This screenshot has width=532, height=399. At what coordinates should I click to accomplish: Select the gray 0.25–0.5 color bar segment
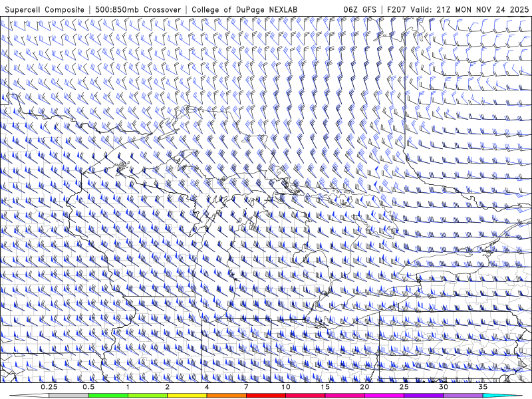(x=69, y=396)
